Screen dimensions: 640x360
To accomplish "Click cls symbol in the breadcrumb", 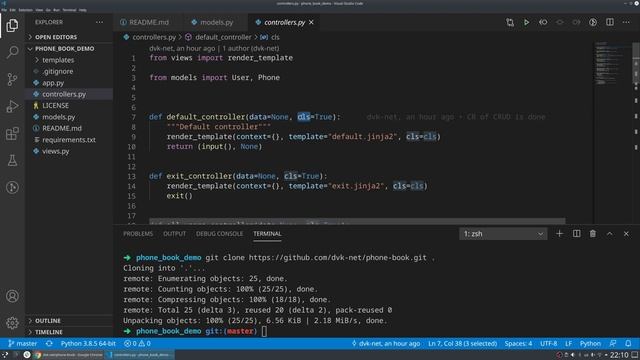I will 275,37.
